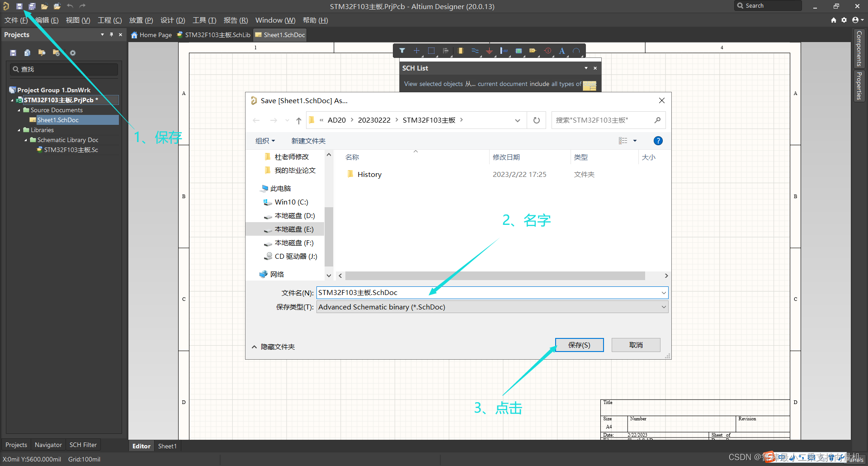
Task: Click the 取消 button
Action: pyautogui.click(x=636, y=345)
